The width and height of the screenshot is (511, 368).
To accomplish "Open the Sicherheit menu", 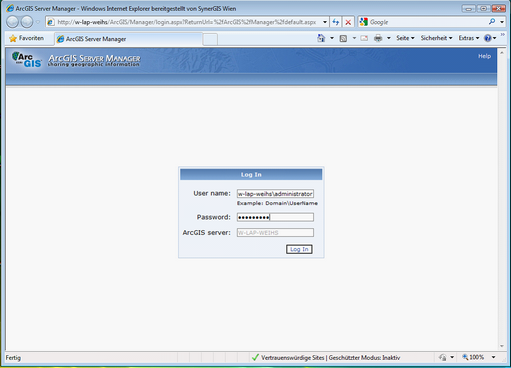I will [x=436, y=38].
